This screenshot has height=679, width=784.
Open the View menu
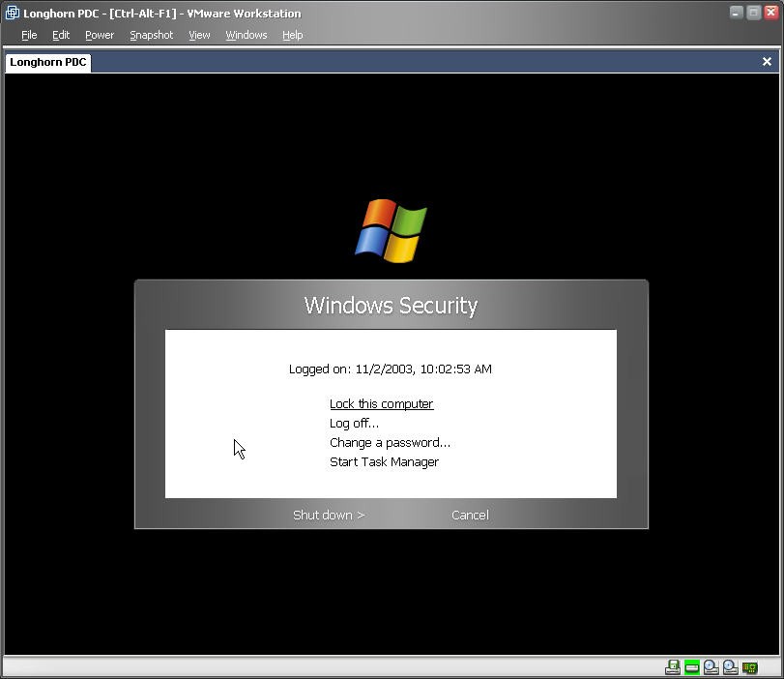(x=199, y=35)
